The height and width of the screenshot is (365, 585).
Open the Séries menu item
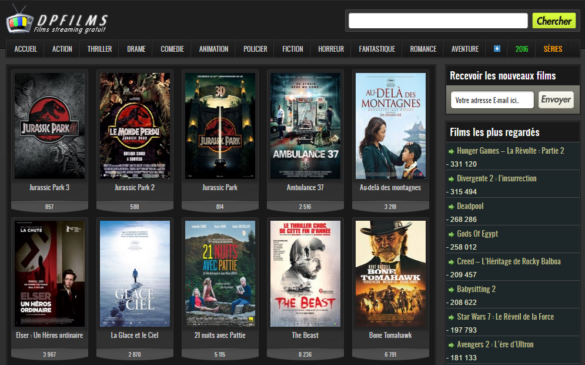pyautogui.click(x=553, y=49)
